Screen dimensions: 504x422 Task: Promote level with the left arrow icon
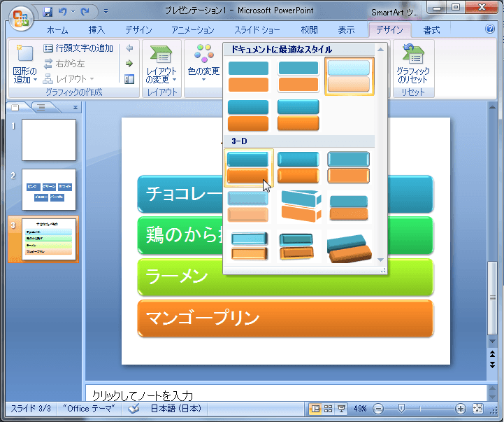pyautogui.click(x=129, y=48)
